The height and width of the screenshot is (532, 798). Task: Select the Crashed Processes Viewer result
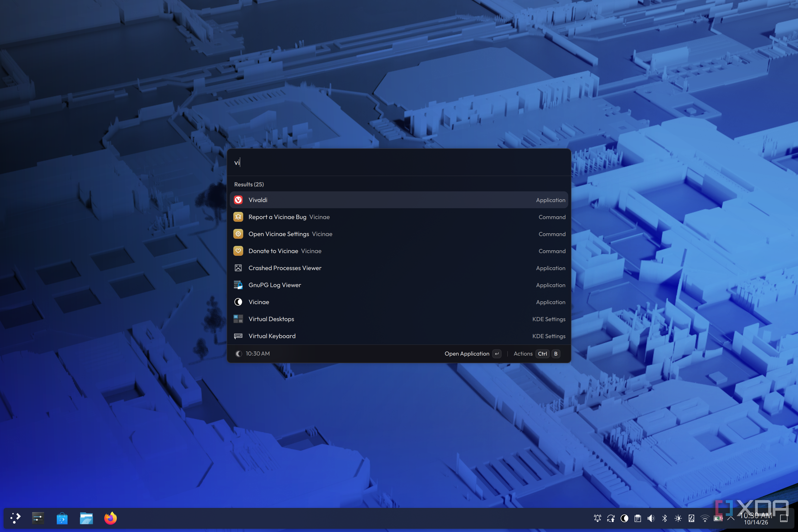(x=399, y=268)
